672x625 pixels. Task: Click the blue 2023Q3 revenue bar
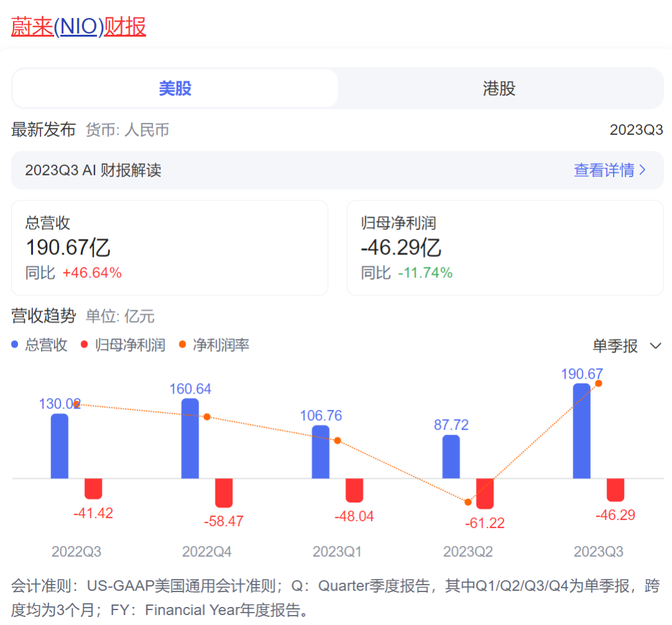coord(582,431)
